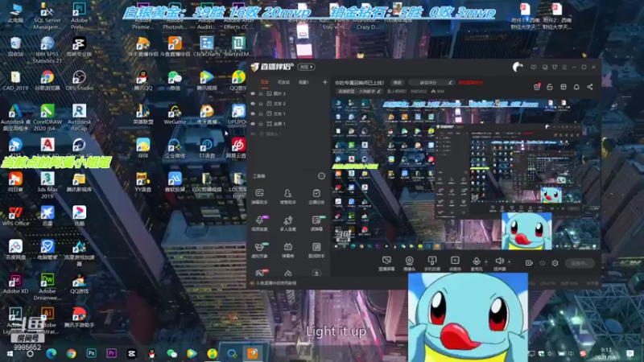This screenshot has width=644, height=362.
Task: Open the 主播任务 tool
Action: point(316,196)
